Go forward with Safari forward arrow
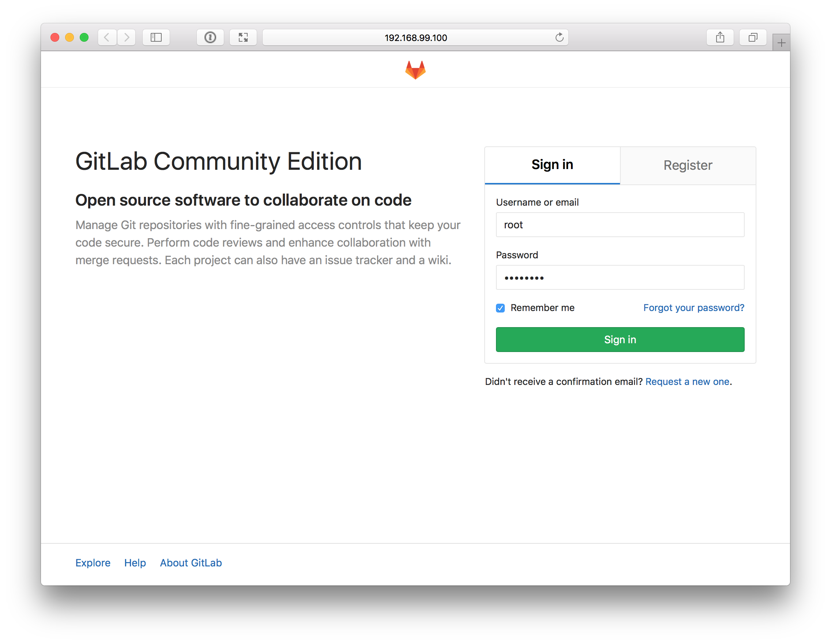The image size is (831, 644). (x=127, y=37)
